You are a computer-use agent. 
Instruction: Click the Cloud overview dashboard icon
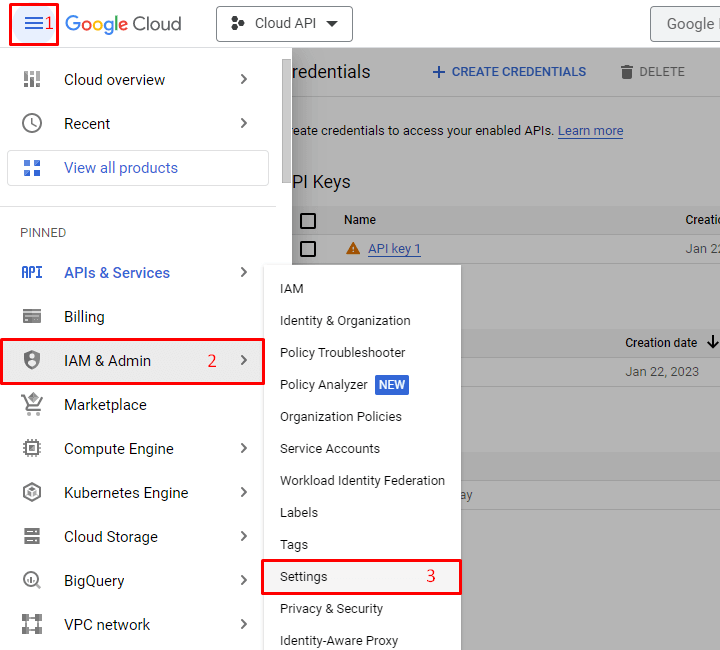click(32, 79)
